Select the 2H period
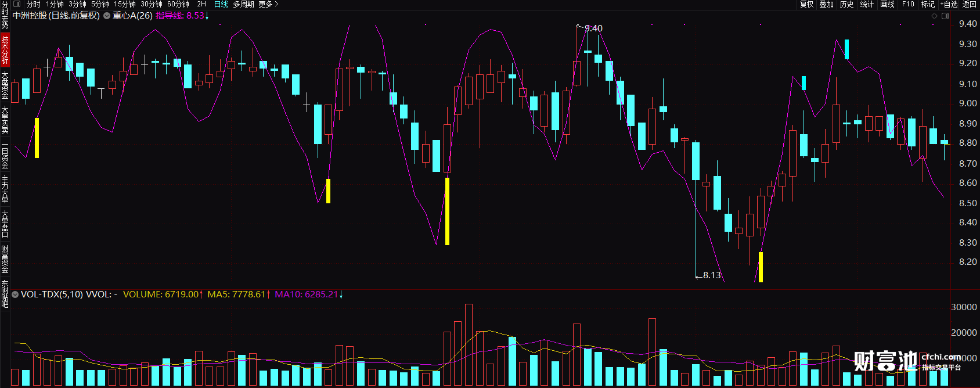Screen dimensions: 980x388 (x=201, y=4)
